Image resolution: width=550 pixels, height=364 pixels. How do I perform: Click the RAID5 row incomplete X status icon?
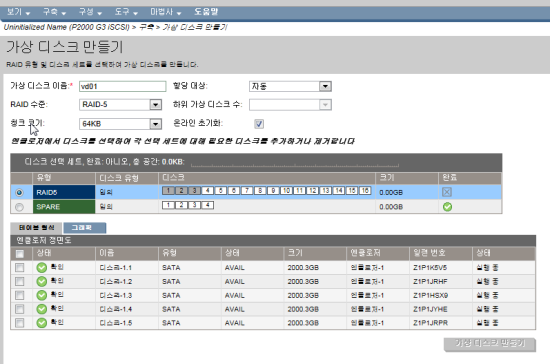pyautogui.click(x=447, y=192)
